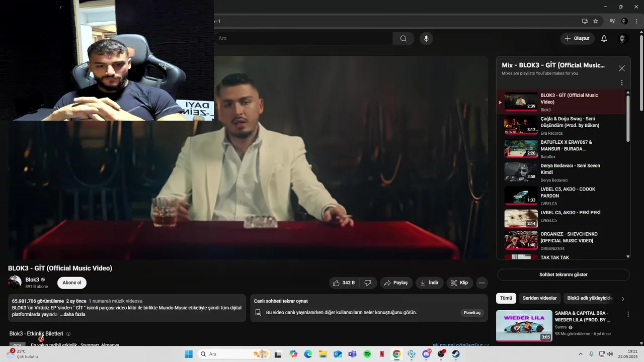Open the Chrome profile avatar
The height and width of the screenshot is (362, 644).
(x=624, y=21)
